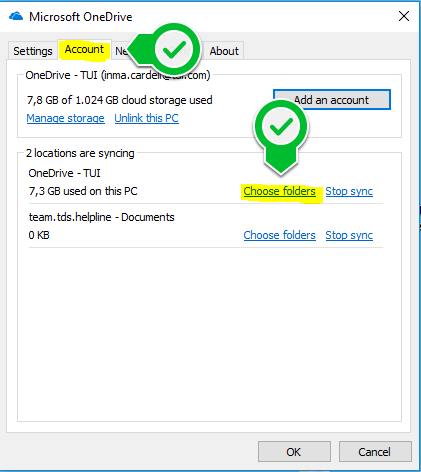Dismiss the dialog with Cancel
421x472 pixels.
[375, 452]
